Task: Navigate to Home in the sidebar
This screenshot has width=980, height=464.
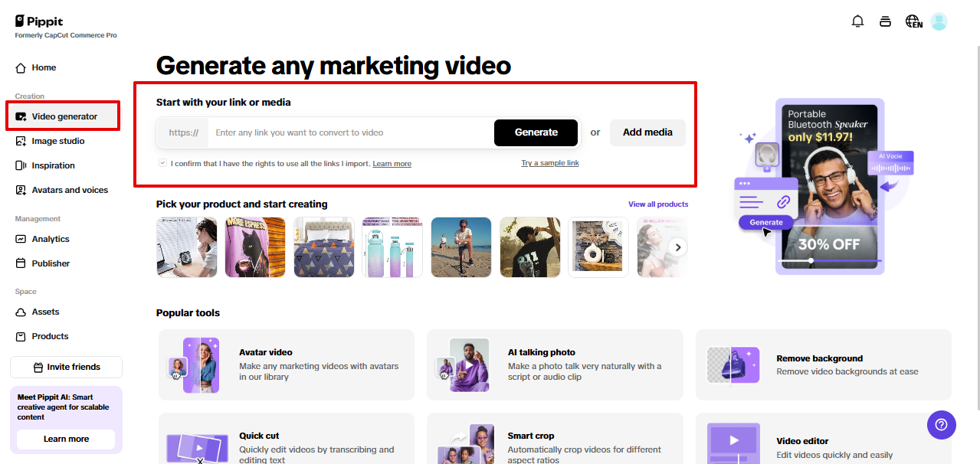Action: (41, 67)
